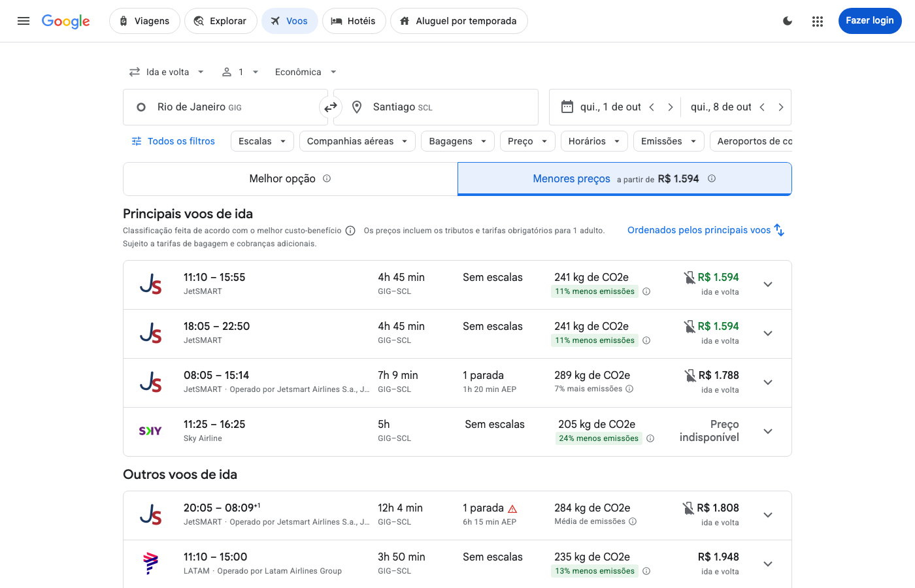Click the 1h 20 min AEP layover text
This screenshot has height=588, width=915.
click(490, 389)
